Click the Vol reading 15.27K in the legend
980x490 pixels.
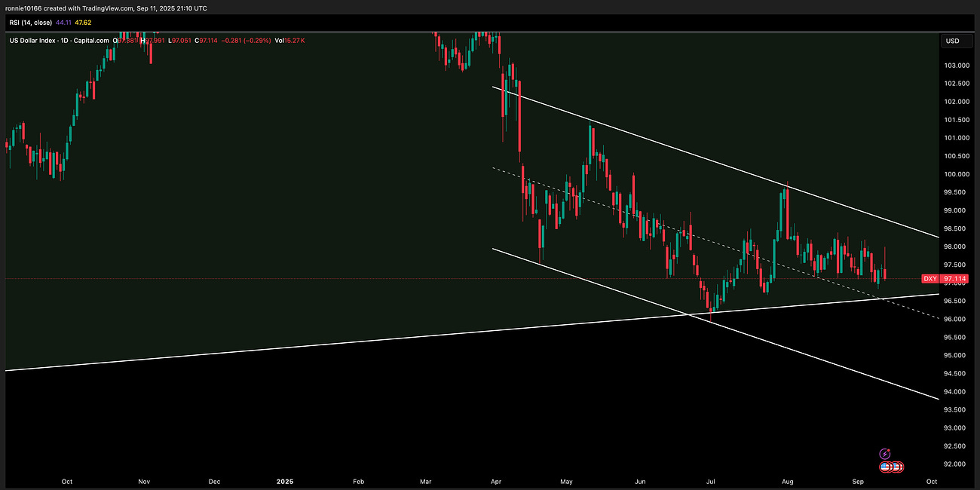(x=288, y=41)
